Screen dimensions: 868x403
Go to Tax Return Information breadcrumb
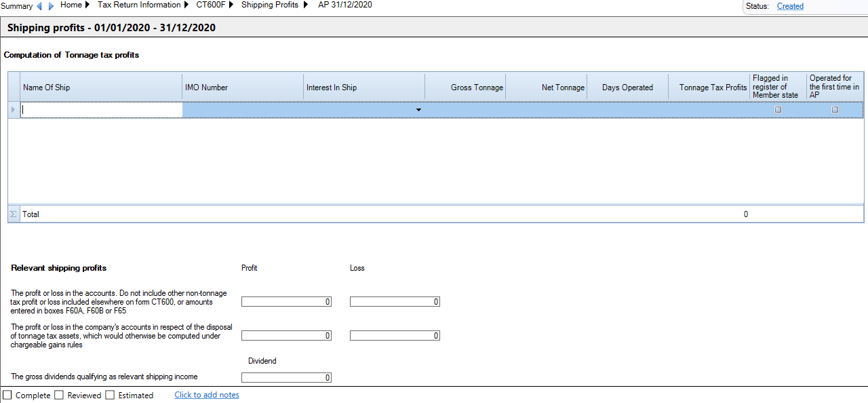139,5
